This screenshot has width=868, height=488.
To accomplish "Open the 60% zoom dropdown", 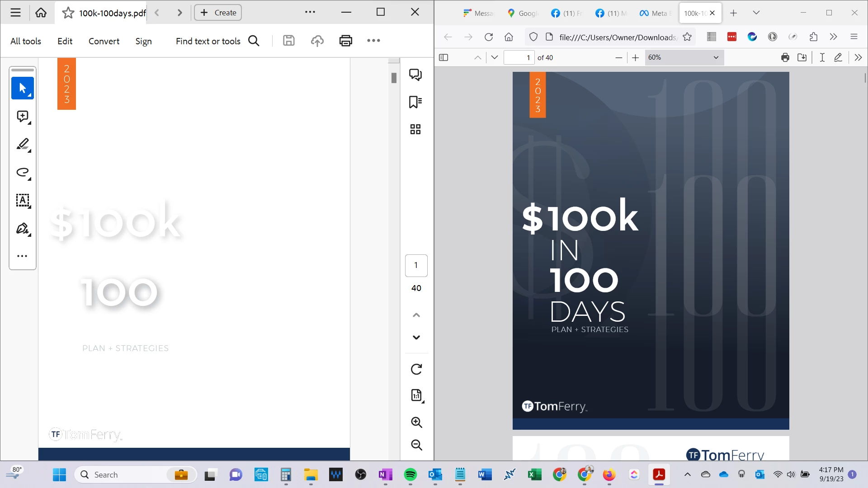I will (684, 57).
